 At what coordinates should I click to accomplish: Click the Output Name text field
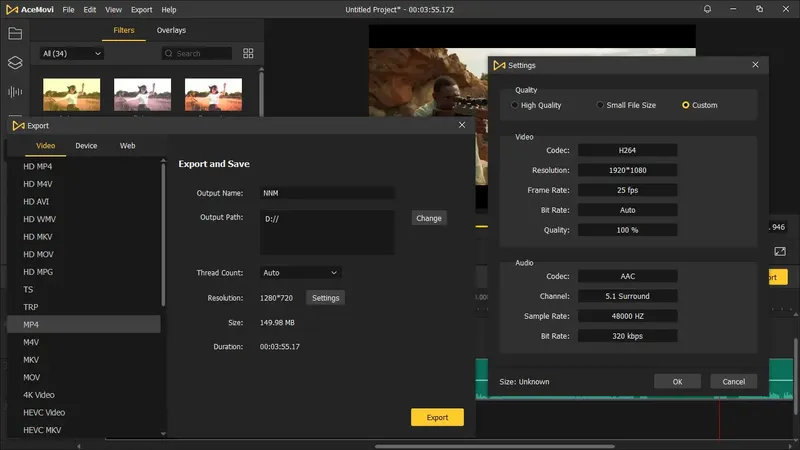pyautogui.click(x=326, y=193)
